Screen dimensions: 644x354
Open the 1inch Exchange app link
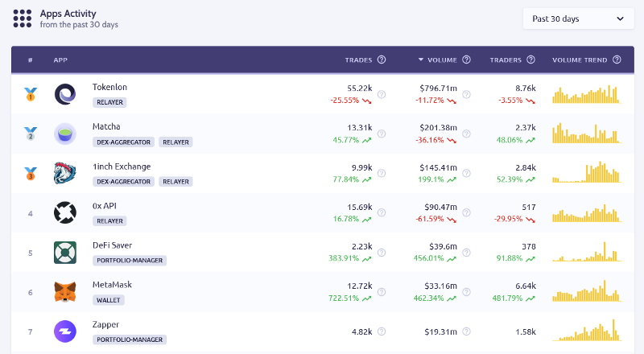[122, 167]
